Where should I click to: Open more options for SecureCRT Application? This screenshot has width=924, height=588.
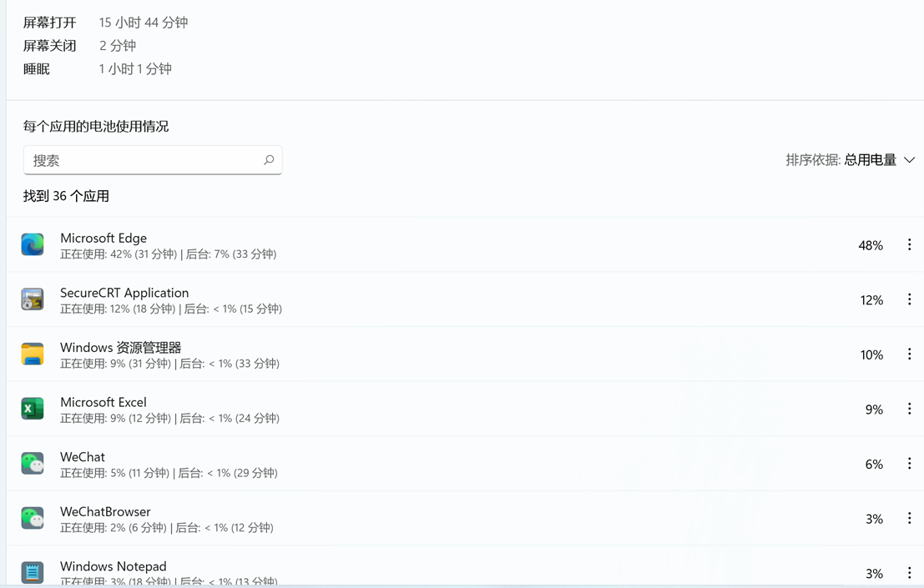click(909, 299)
